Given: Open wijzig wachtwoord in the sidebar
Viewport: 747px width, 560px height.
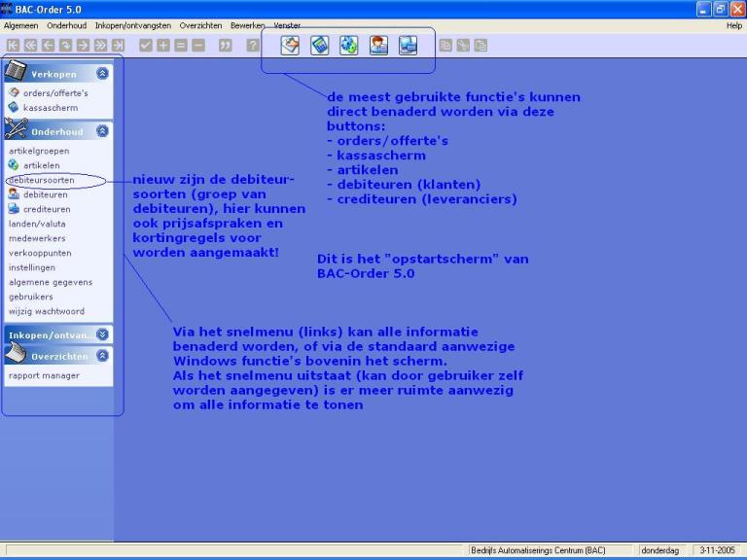Looking at the screenshot, I should coord(47,311).
